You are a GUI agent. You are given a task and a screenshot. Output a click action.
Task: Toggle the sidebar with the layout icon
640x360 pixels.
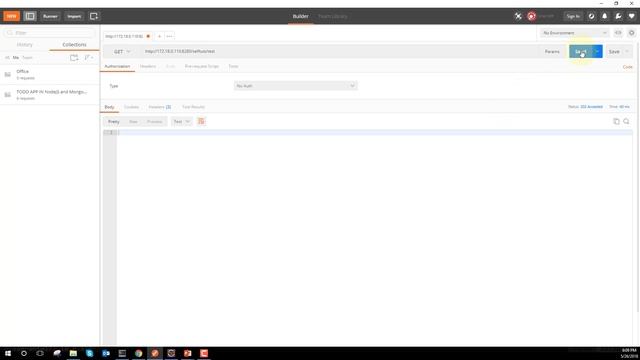point(30,16)
